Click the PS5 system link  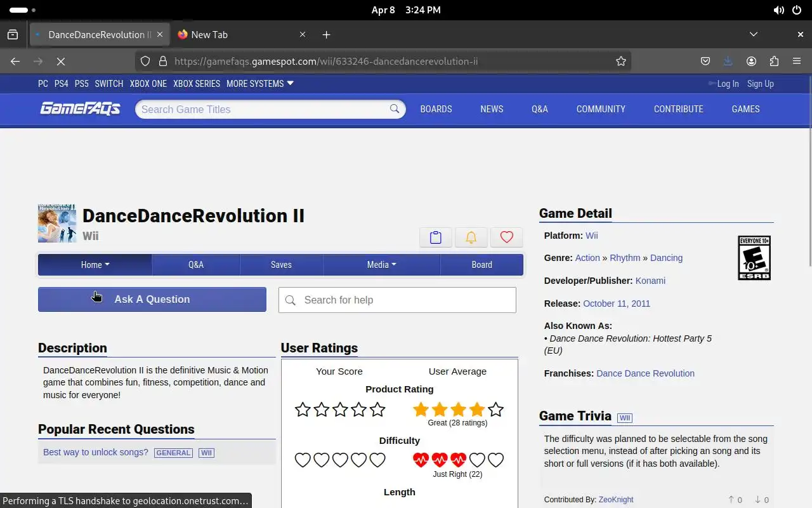tap(81, 83)
